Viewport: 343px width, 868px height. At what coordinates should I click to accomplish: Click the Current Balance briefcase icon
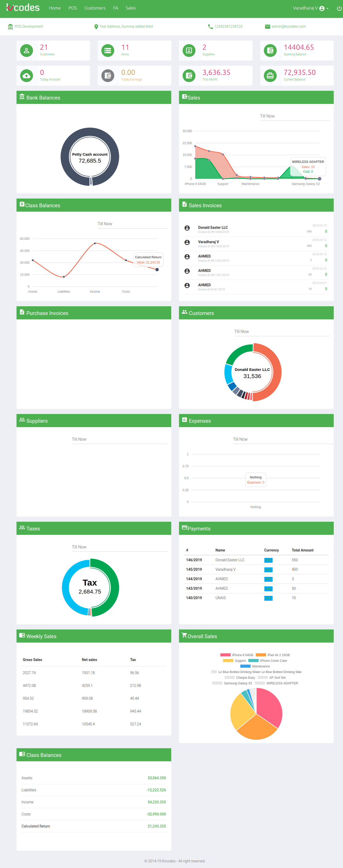pos(270,76)
